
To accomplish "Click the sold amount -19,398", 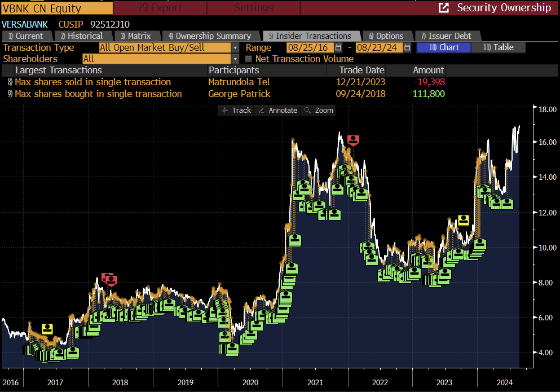I will (x=429, y=82).
